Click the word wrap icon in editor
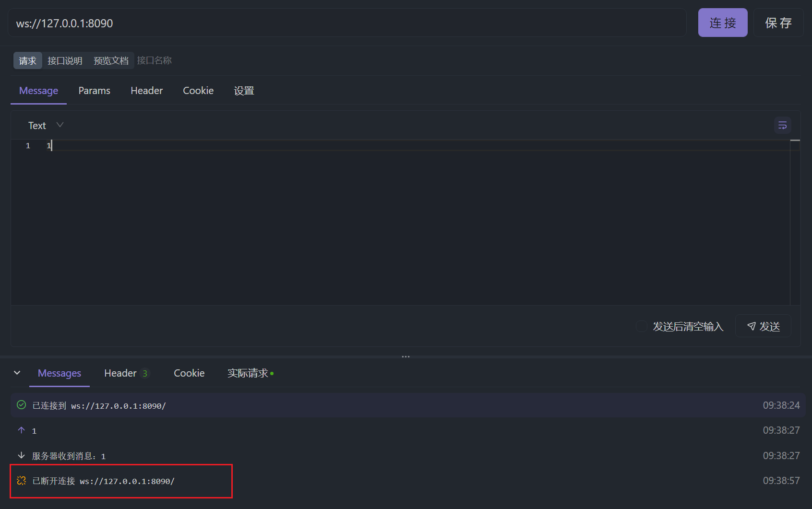This screenshot has height=509, width=812. click(x=782, y=125)
